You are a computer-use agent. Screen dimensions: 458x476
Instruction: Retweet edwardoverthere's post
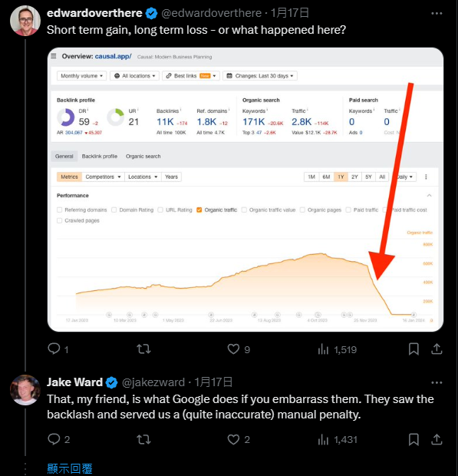(143, 349)
